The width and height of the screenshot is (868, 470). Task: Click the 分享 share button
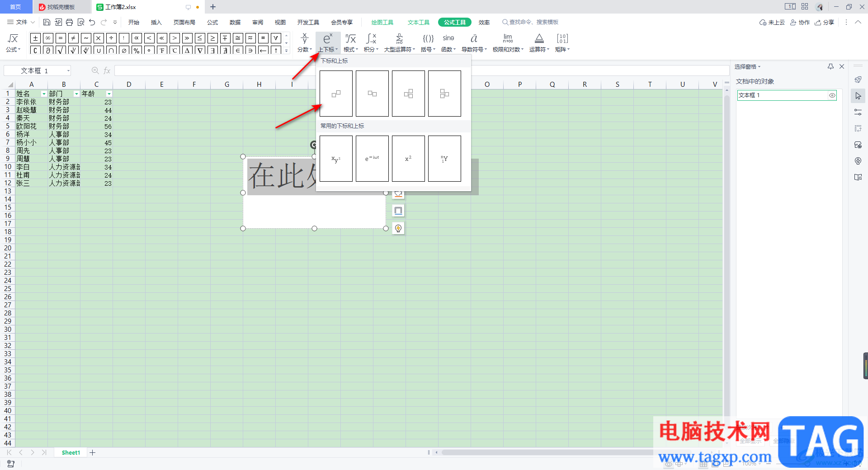[825, 22]
